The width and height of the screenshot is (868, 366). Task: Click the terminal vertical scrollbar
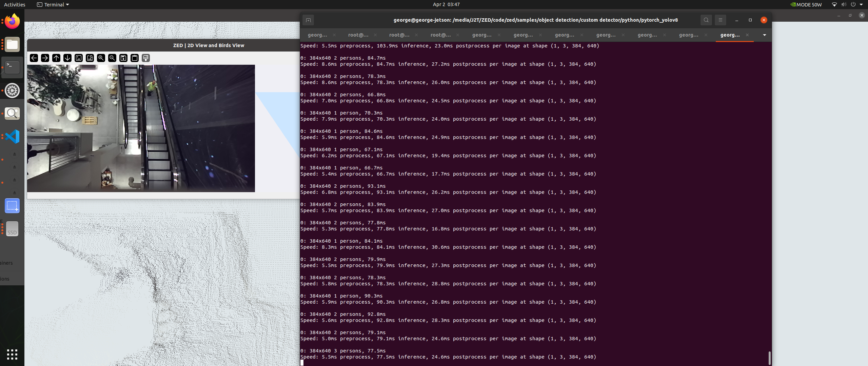click(x=769, y=358)
